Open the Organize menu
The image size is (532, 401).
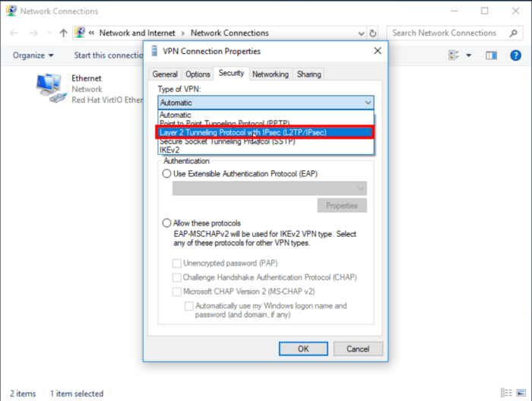tap(33, 55)
